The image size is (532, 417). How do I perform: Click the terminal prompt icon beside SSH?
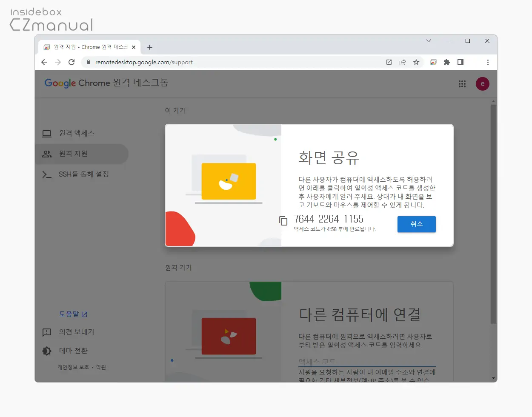tap(47, 174)
